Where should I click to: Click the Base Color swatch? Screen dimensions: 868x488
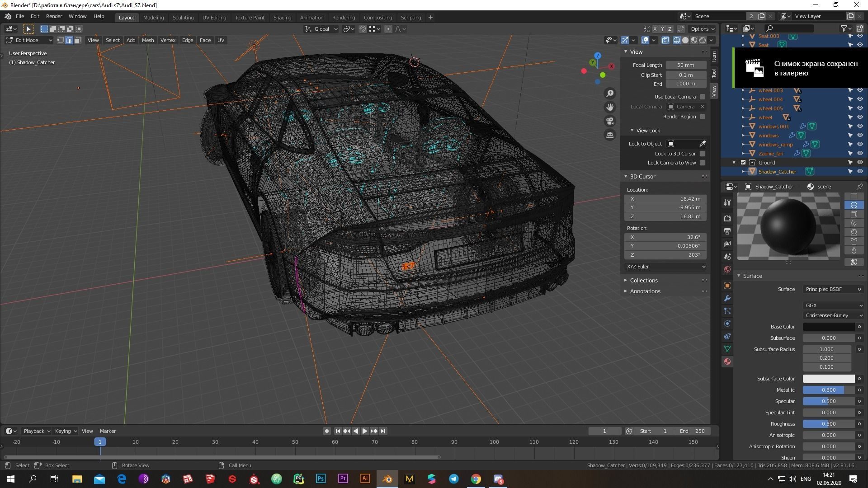click(829, 327)
